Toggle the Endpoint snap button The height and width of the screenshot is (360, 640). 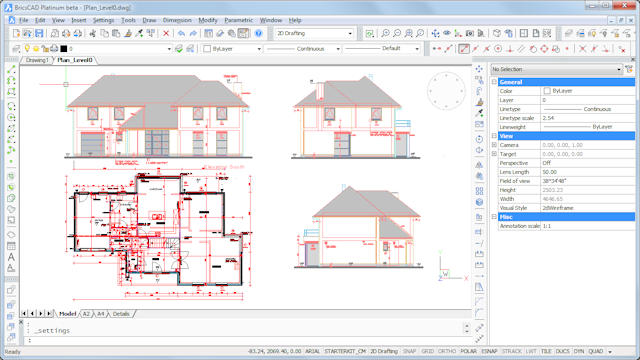click(x=464, y=49)
